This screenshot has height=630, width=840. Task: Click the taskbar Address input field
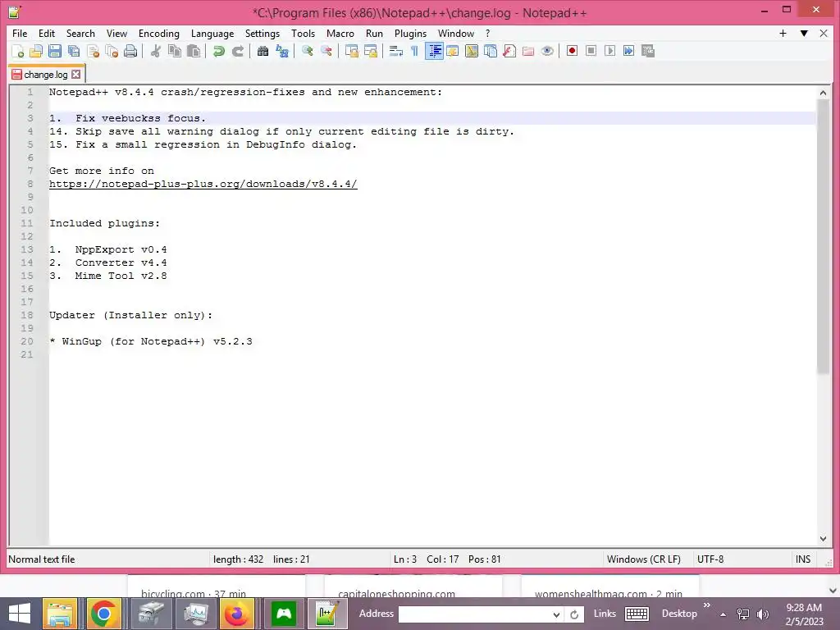coord(474,614)
